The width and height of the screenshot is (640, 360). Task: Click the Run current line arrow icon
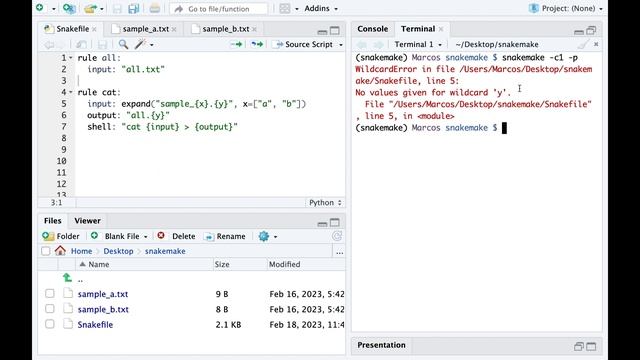coord(237,44)
